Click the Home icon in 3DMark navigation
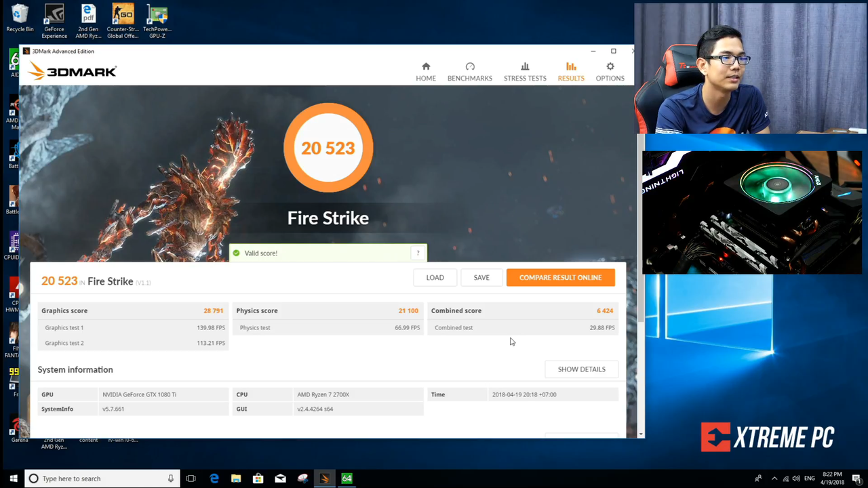868x488 pixels. click(425, 71)
